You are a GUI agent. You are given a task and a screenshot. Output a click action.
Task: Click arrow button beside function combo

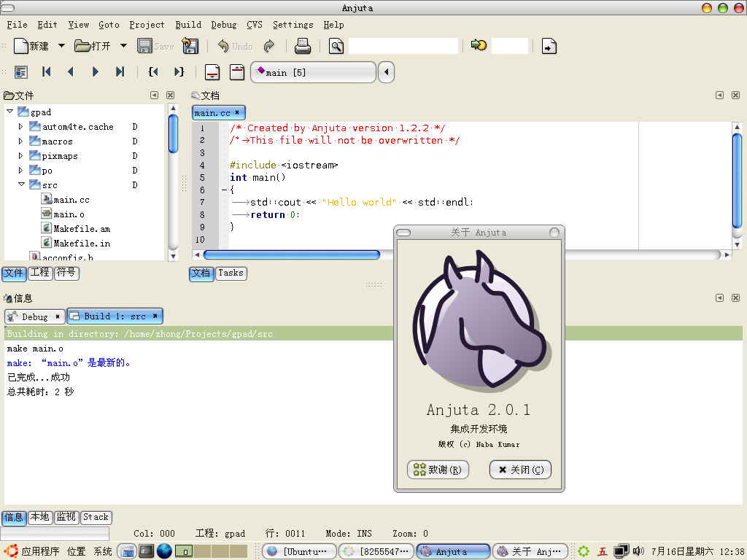[x=386, y=72]
